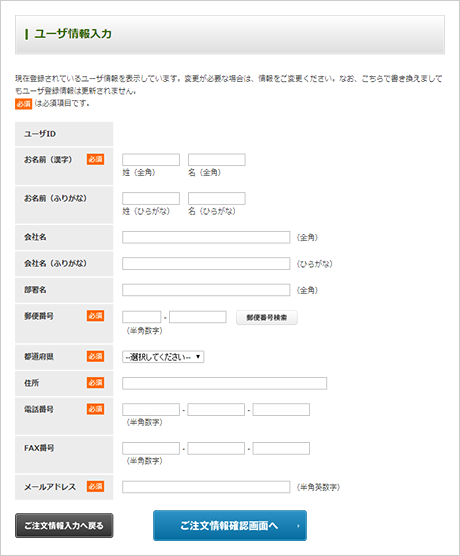
Task: Click the 部署名 department name field
Action: click(206, 290)
